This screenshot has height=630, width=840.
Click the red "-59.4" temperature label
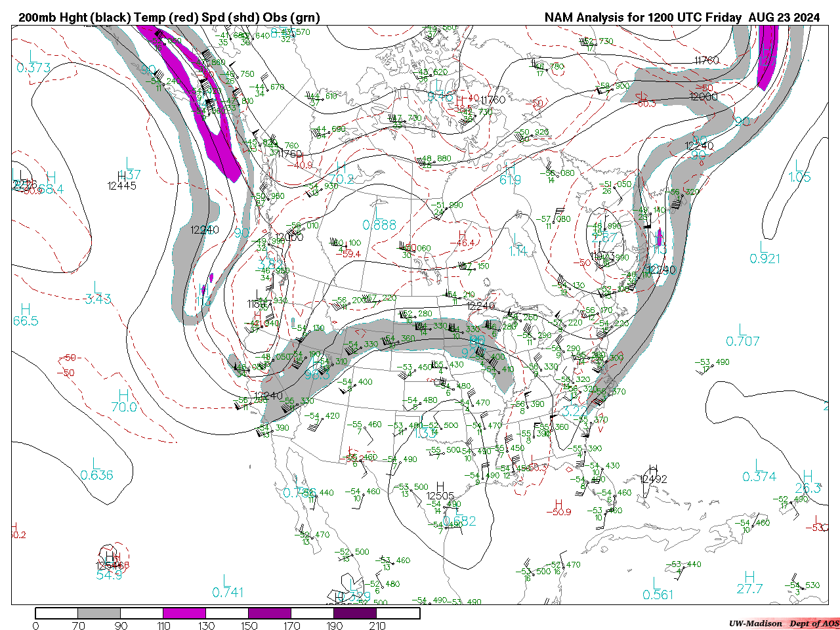click(348, 254)
